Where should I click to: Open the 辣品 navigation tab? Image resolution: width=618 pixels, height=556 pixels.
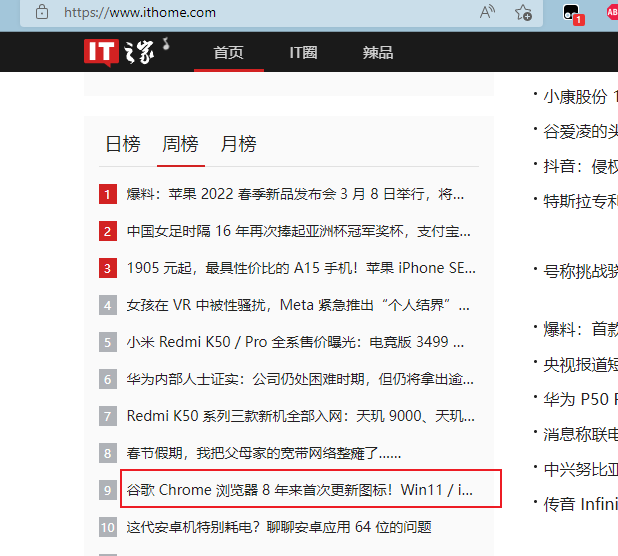pos(378,52)
